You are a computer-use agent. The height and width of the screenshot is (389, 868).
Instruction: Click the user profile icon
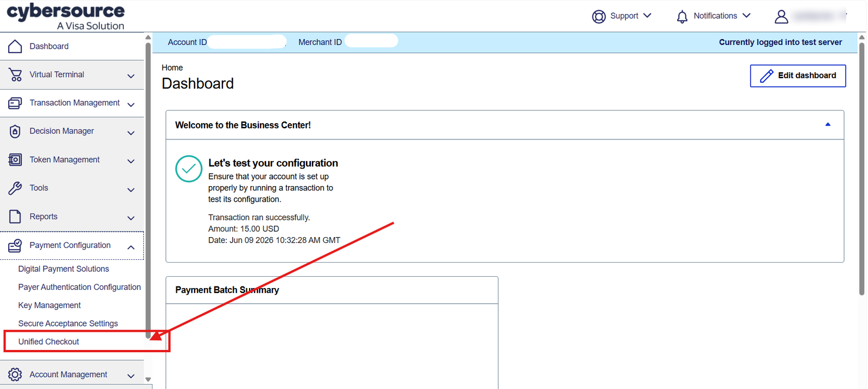pyautogui.click(x=781, y=17)
